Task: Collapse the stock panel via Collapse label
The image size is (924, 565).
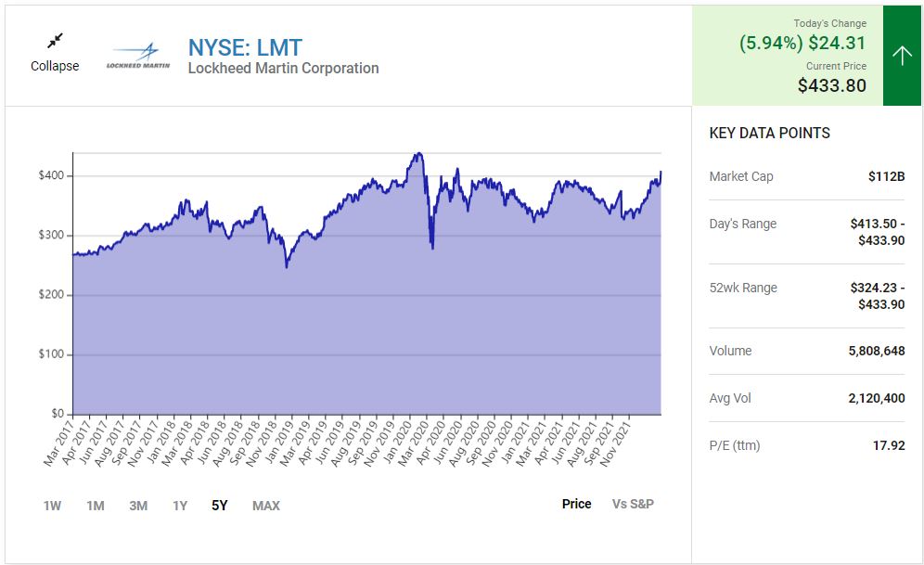Action: (x=55, y=66)
